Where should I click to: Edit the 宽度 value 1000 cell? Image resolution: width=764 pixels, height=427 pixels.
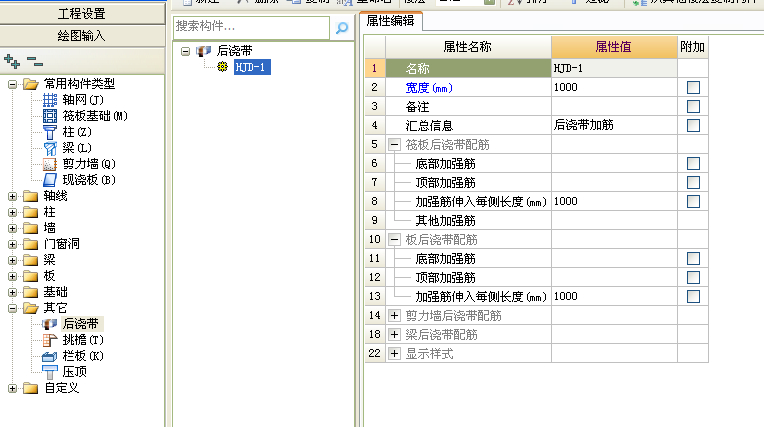coord(614,87)
